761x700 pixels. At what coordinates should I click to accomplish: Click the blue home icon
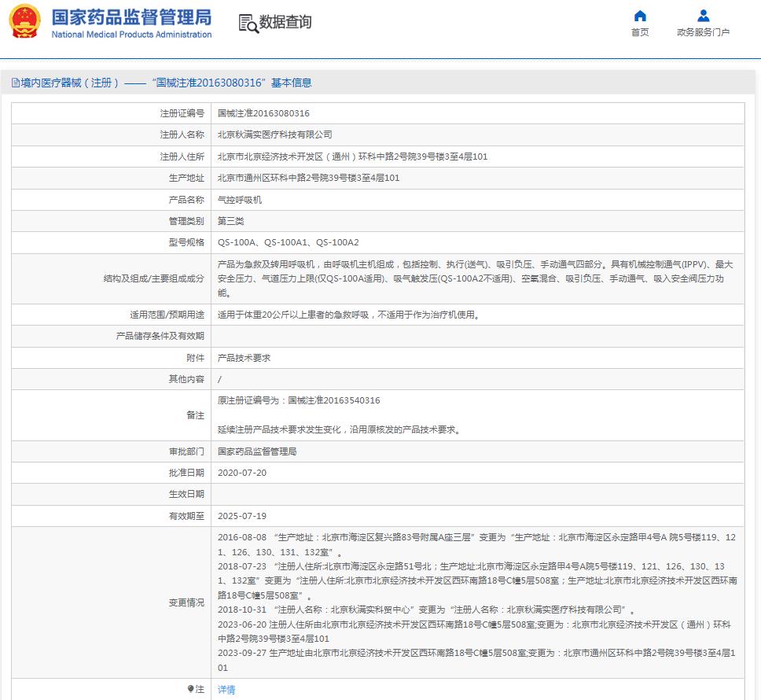click(640, 16)
